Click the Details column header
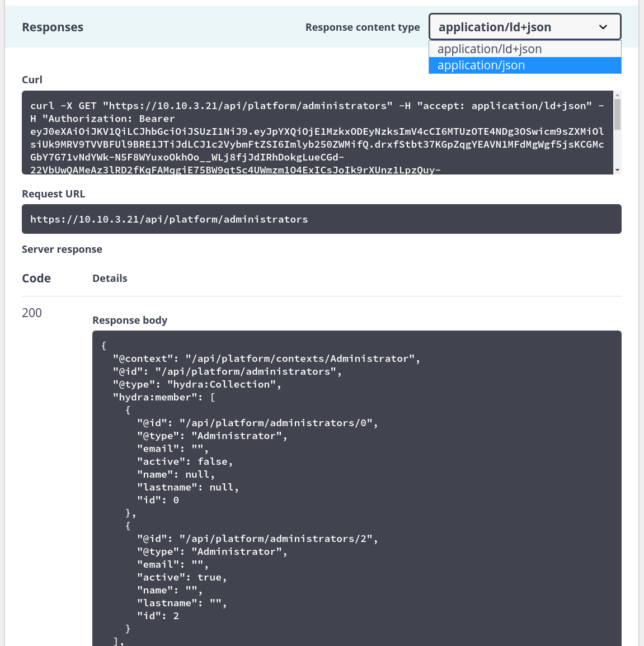 tap(110, 279)
